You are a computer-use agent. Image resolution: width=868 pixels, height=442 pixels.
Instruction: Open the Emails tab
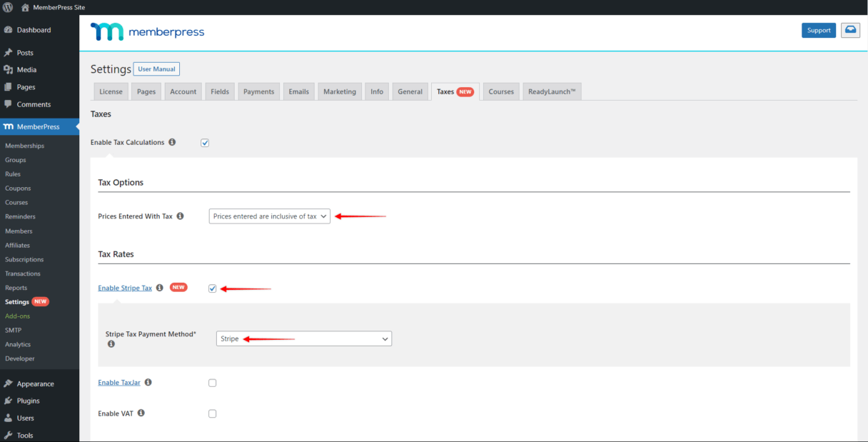click(x=298, y=91)
